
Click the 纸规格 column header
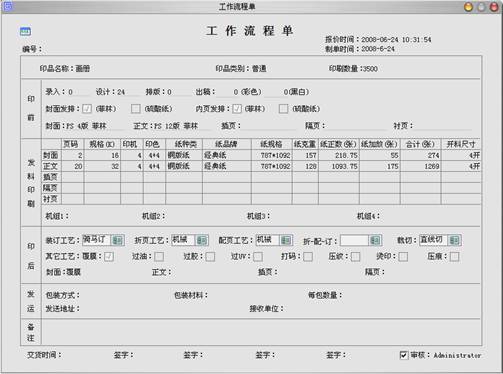point(272,144)
